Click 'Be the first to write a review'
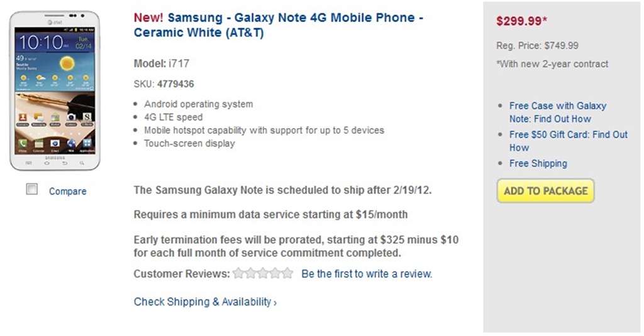Screen dimensions: 644x336 367,274
